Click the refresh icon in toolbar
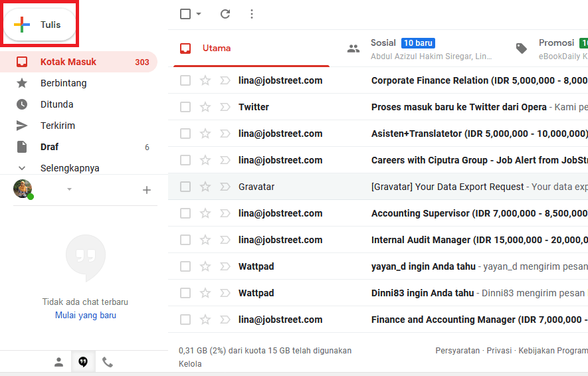Screen dimensions: 588x376 225,14
